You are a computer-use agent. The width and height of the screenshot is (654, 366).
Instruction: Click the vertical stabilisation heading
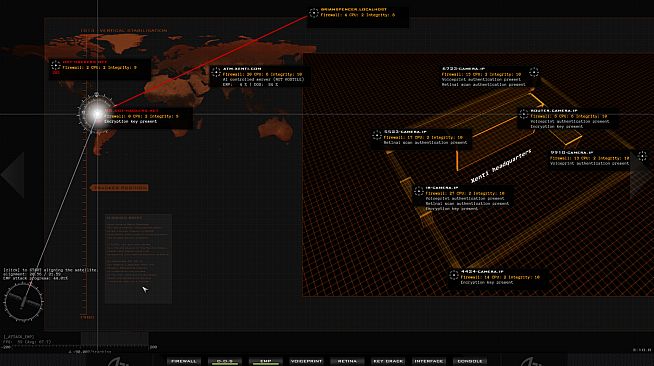[x=124, y=30]
